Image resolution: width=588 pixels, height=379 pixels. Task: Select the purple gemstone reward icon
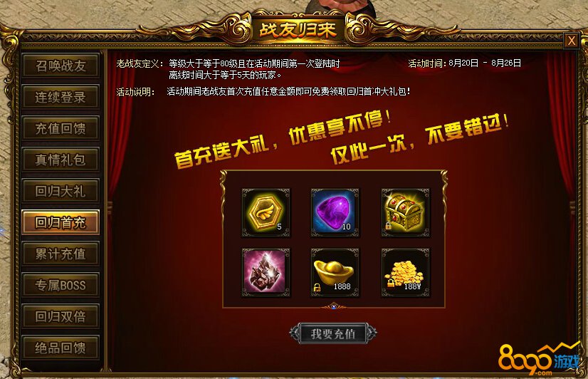point(335,213)
